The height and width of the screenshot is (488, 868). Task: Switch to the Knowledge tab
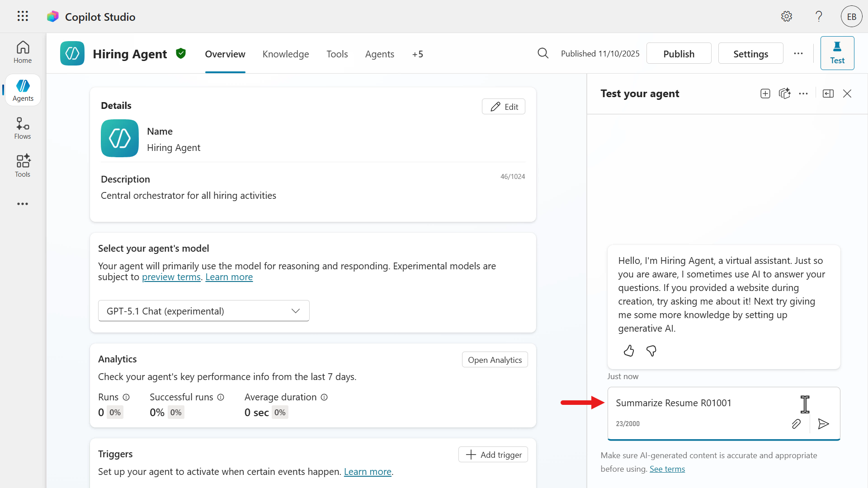tap(286, 54)
